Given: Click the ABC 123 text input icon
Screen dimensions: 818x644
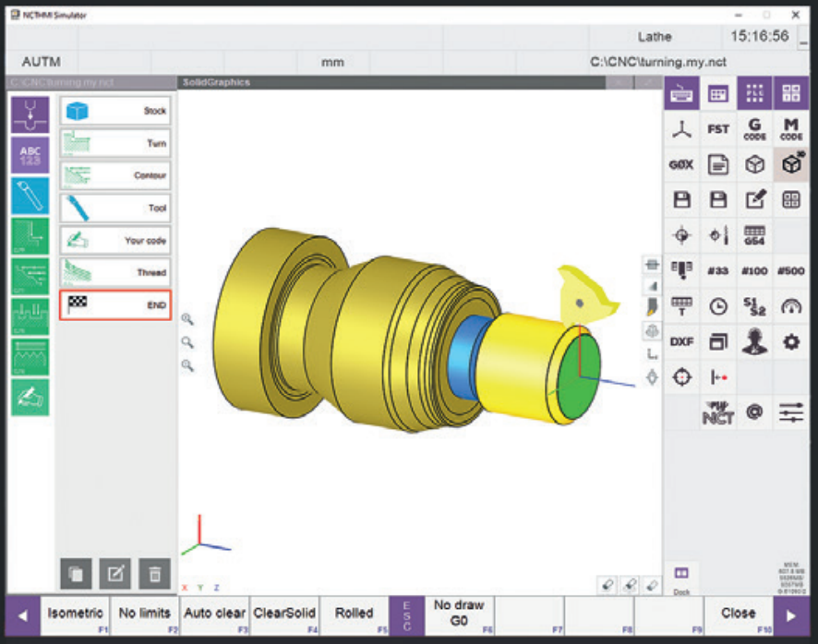Looking at the screenshot, I should pos(30,155).
